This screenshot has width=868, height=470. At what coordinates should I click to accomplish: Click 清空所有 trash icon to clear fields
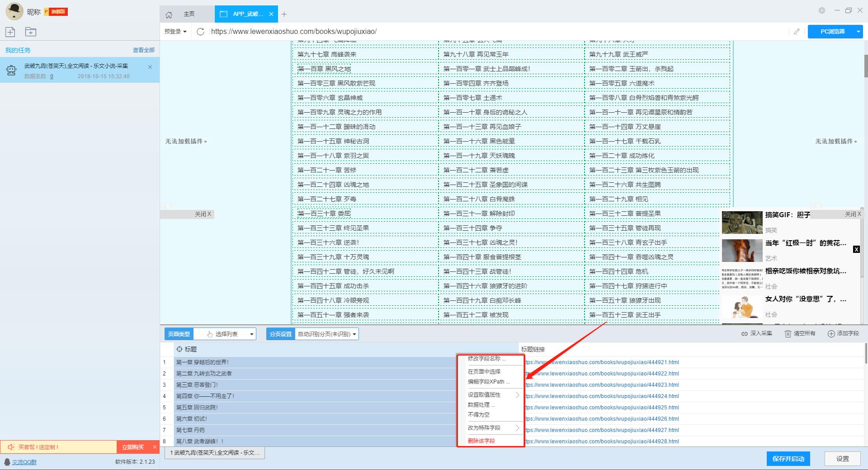[788, 334]
